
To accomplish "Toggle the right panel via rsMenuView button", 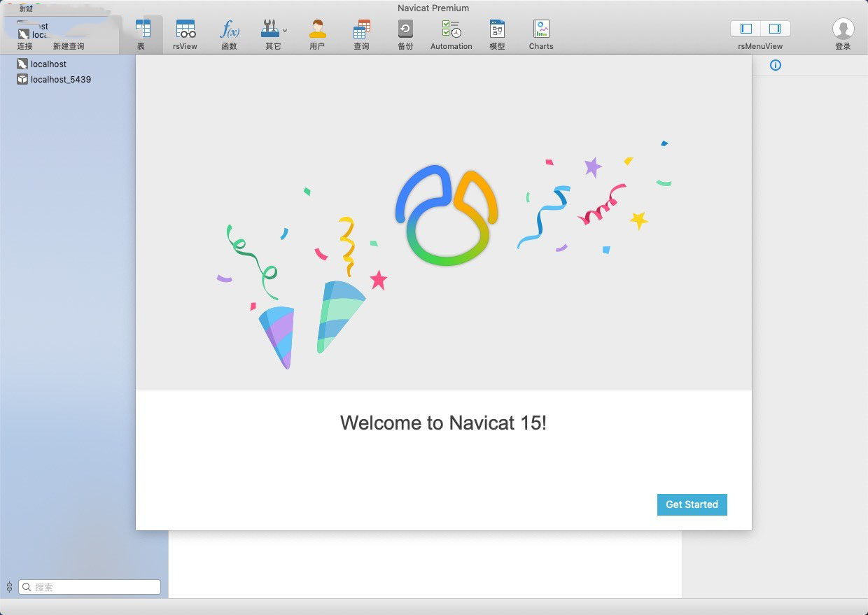I will 773,29.
